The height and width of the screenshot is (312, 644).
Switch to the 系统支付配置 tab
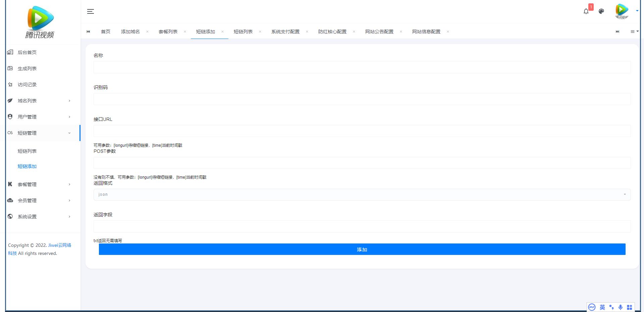285,32
